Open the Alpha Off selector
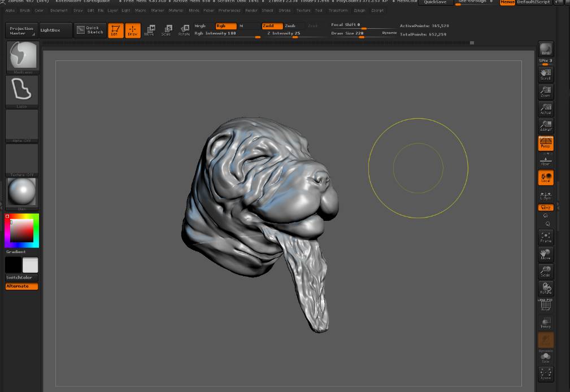 tap(22, 125)
